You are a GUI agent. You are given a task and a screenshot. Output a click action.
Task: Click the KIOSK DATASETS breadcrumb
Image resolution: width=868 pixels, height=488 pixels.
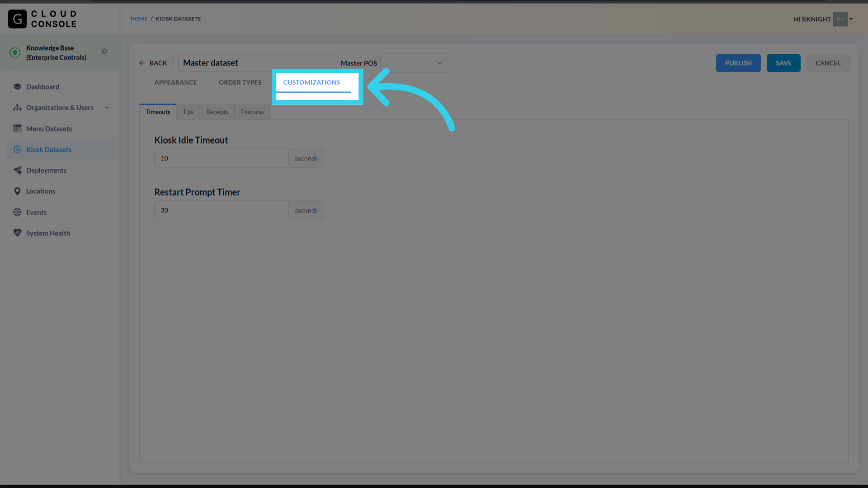coord(178,19)
